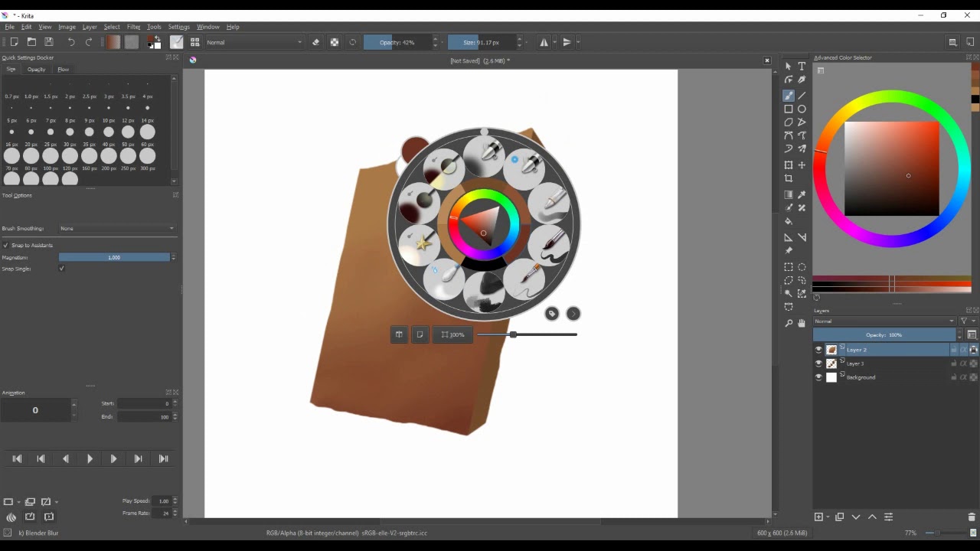
Task: Duplicate layer icon in Layers docker
Action: 839,517
